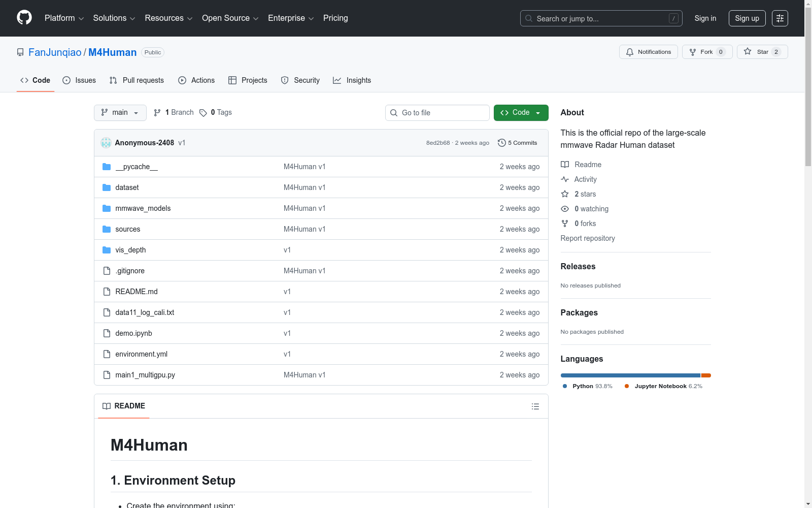Expand the Open Source menu
The height and width of the screenshot is (508, 812).
tap(230, 18)
